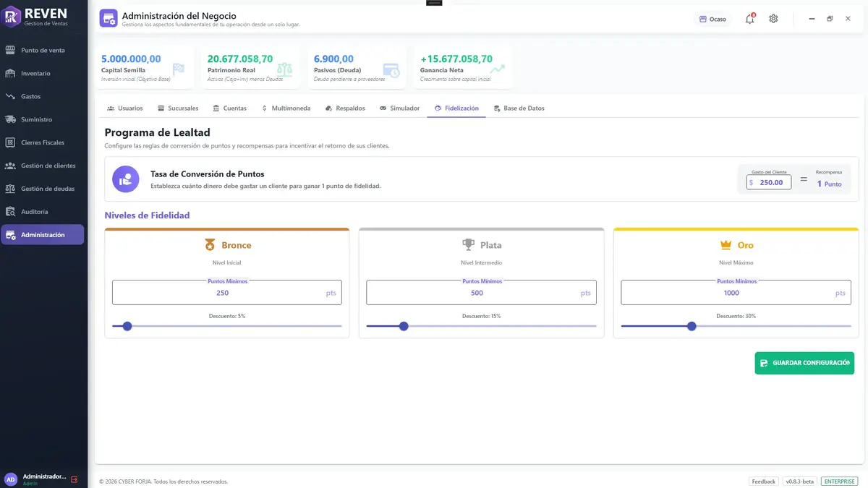The width and height of the screenshot is (868, 488).
Task: Open the Sucursales tab
Action: (x=178, y=108)
